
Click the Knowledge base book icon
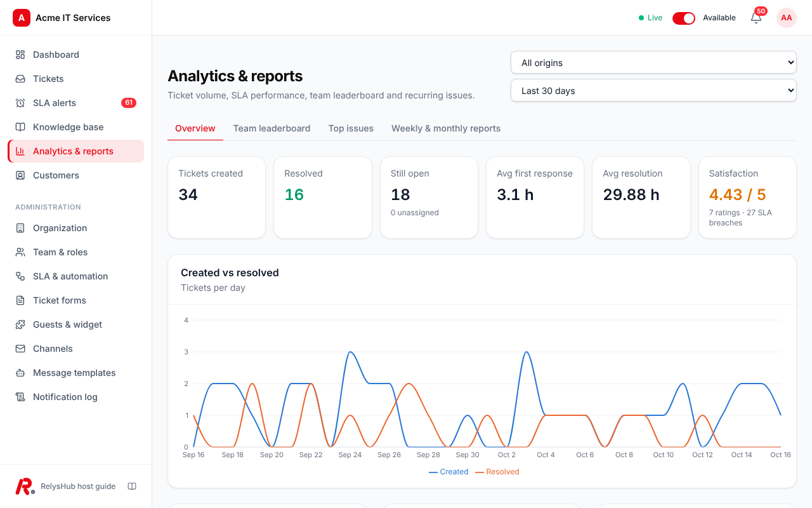pyautogui.click(x=20, y=127)
